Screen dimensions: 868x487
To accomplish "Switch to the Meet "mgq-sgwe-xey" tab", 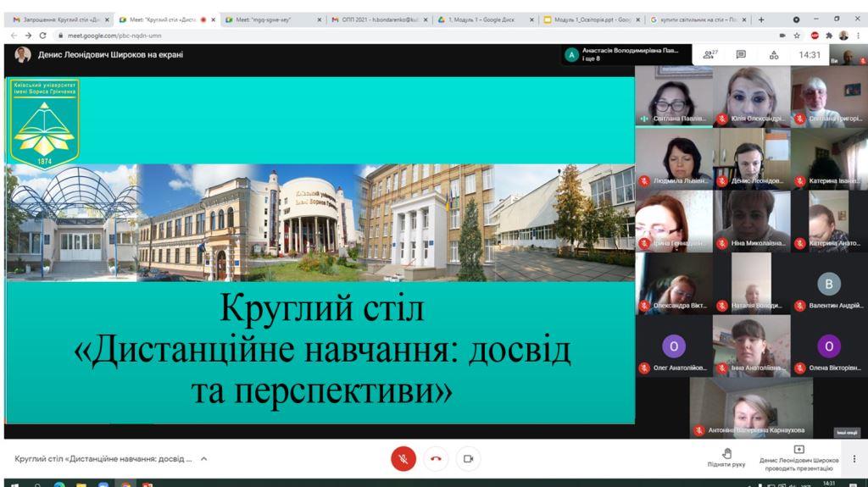I will coord(271,19).
